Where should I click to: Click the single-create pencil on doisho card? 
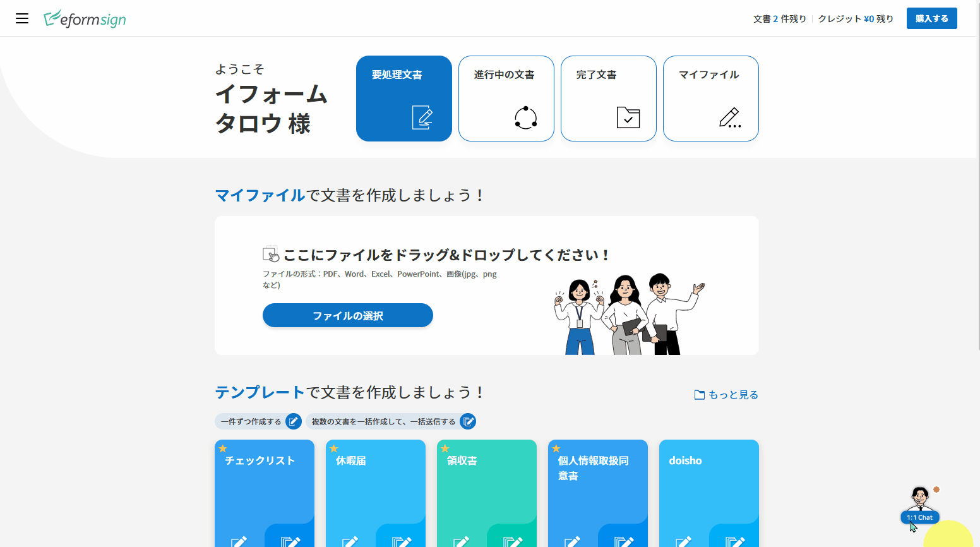pos(683,541)
